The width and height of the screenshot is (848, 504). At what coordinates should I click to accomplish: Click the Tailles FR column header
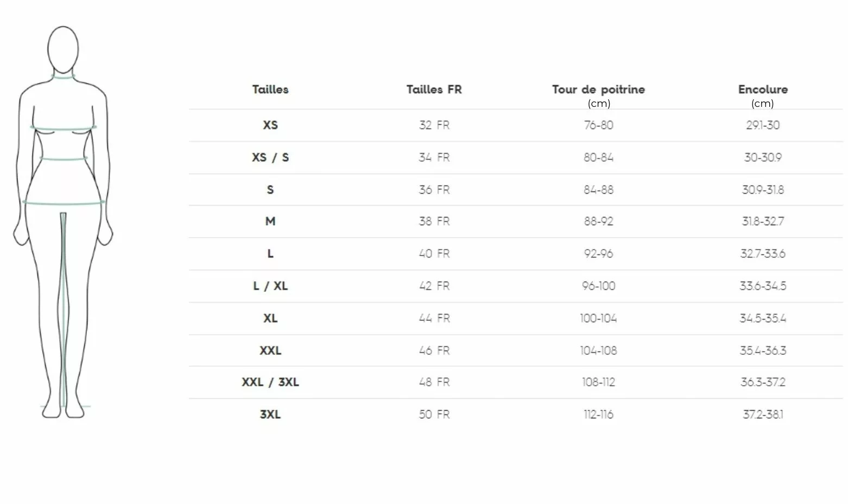click(x=434, y=90)
